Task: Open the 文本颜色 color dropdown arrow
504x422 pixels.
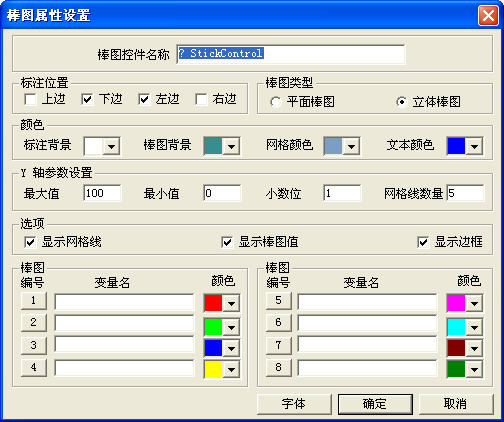Action: tap(474, 146)
